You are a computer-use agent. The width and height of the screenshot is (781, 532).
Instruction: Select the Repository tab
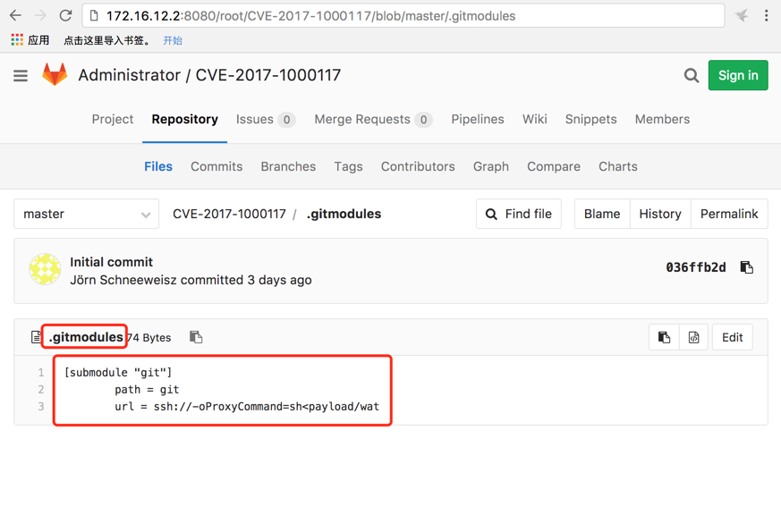click(185, 120)
